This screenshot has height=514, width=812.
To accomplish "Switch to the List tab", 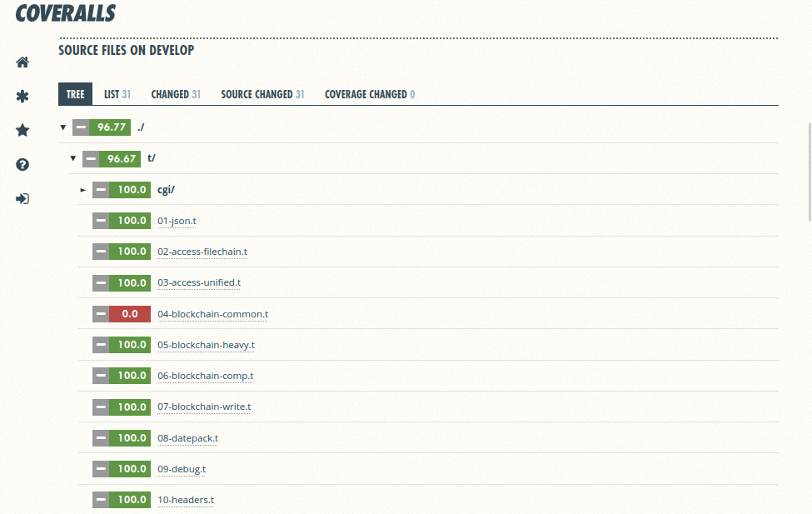I will tap(117, 94).
